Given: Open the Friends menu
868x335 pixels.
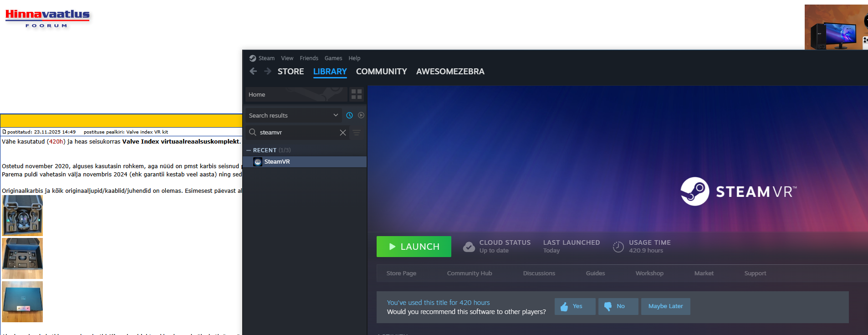Looking at the screenshot, I should click(309, 58).
